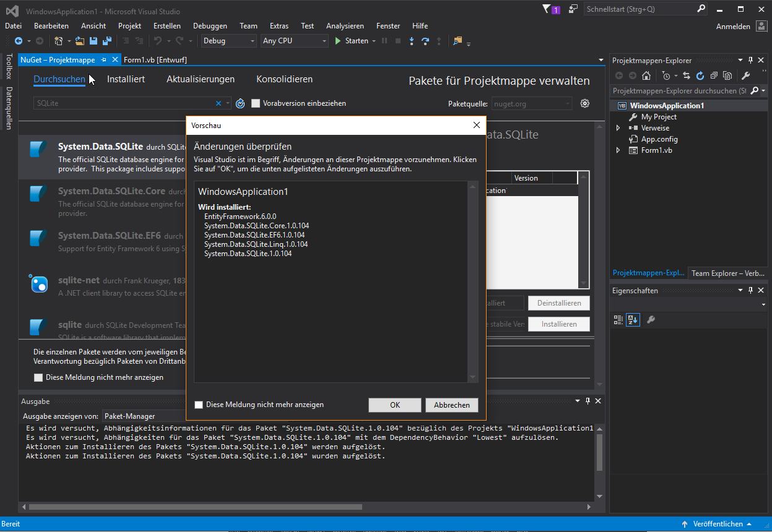Click the save all files icon
This screenshot has height=532, width=772.
coord(106,41)
